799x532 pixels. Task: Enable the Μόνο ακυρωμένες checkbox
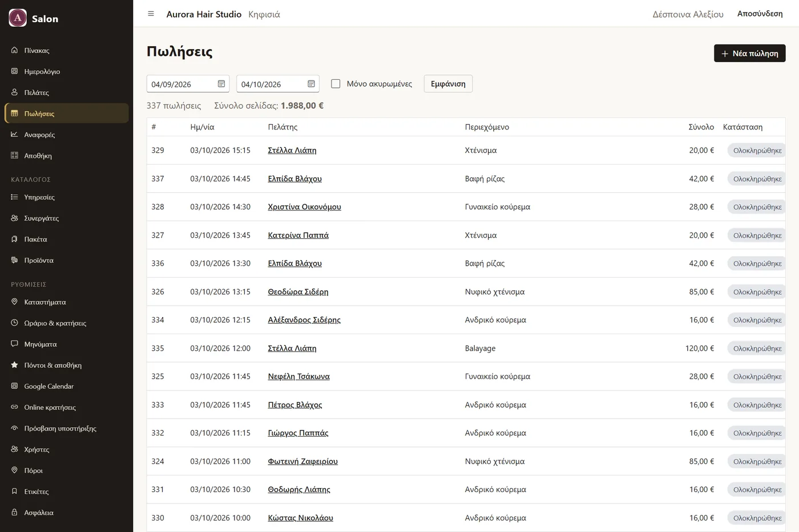coord(336,84)
